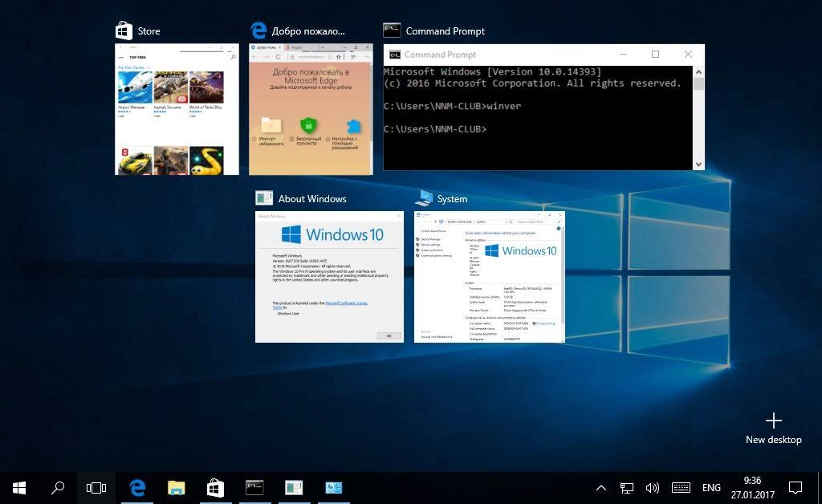The width and height of the screenshot is (822, 504).
Task: Open the Store taskbar icon
Action: [x=215, y=488]
